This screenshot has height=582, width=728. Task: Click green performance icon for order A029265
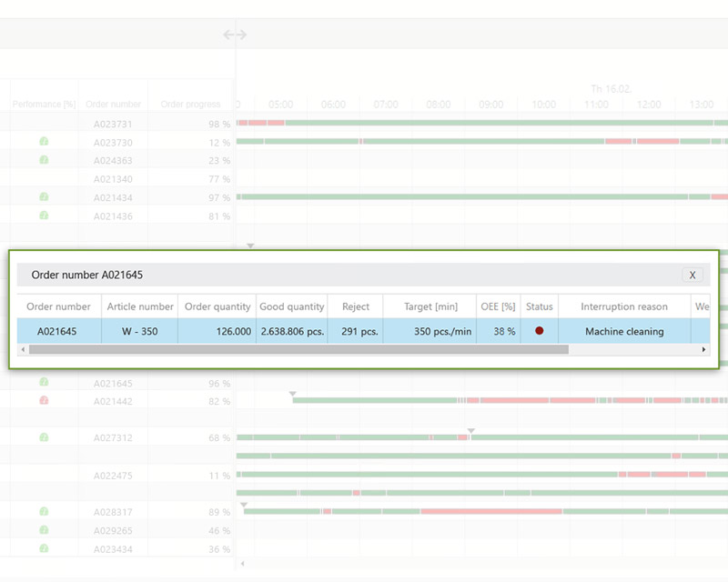pyautogui.click(x=44, y=530)
